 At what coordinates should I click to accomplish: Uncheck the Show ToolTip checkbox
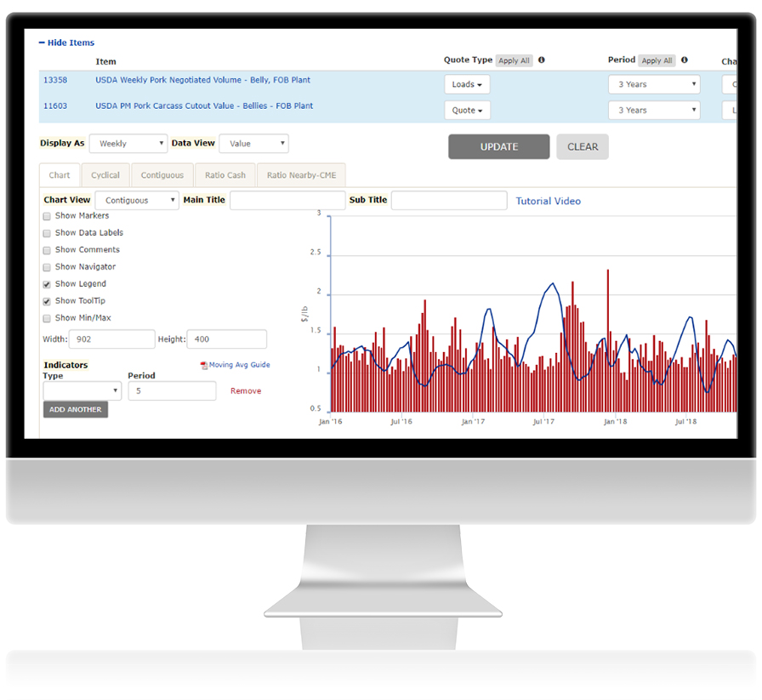click(x=47, y=301)
